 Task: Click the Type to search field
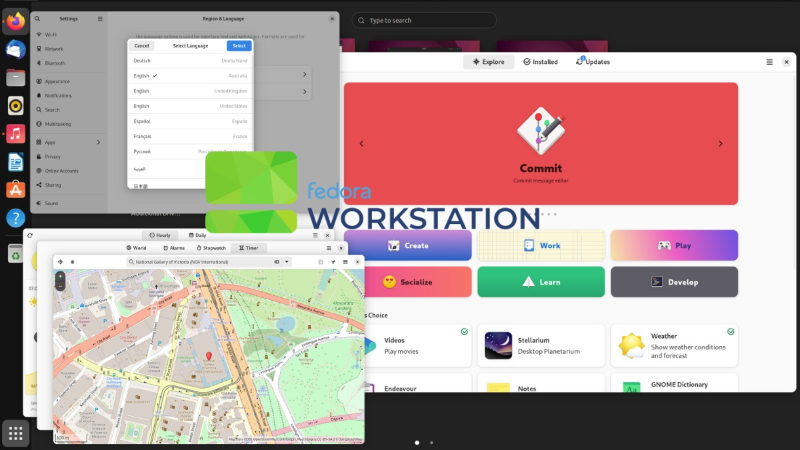click(x=424, y=20)
